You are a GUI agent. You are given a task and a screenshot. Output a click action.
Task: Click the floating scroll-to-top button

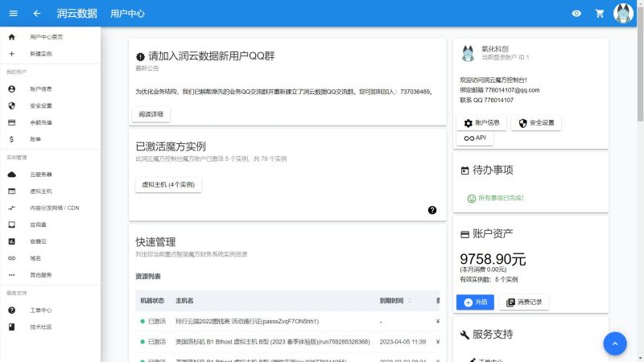coord(615,343)
